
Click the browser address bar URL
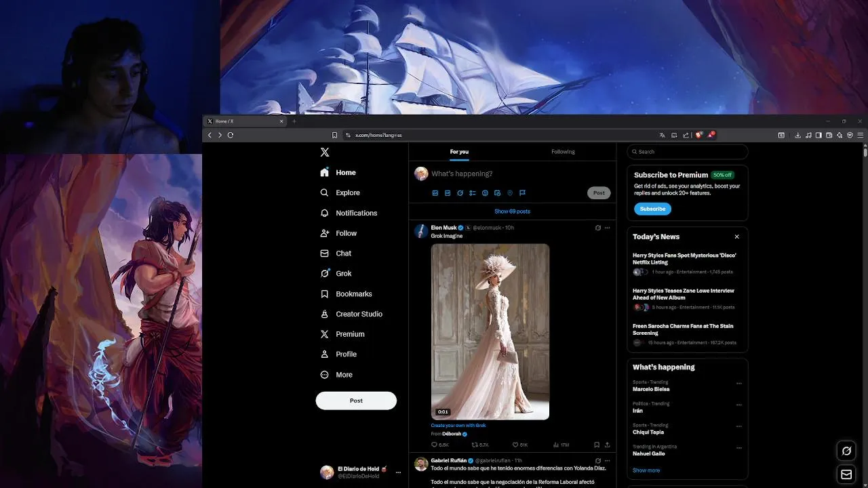[378, 135]
